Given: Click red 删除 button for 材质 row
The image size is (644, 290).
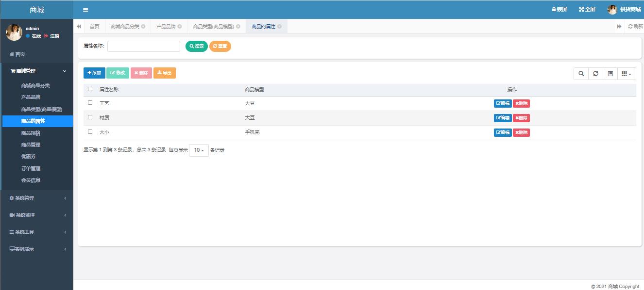Looking at the screenshot, I should [521, 118].
